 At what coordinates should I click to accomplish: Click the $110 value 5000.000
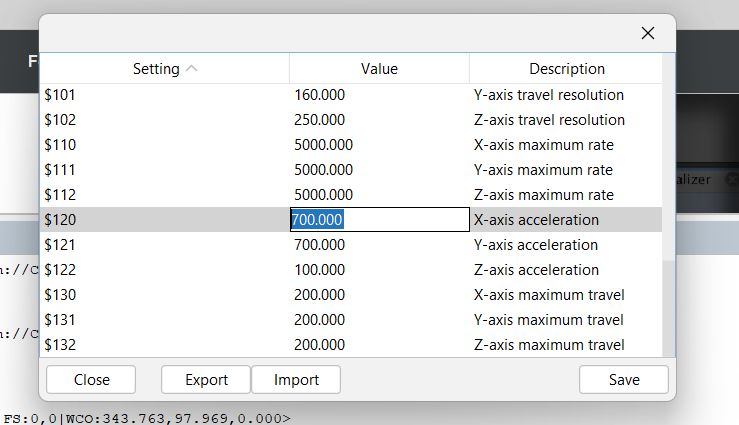coord(323,145)
